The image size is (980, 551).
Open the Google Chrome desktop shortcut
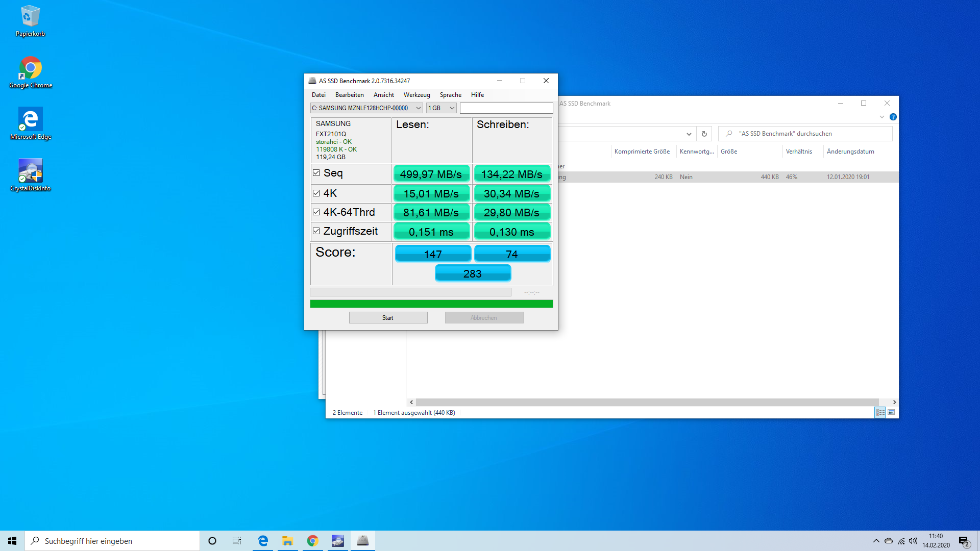[30, 72]
